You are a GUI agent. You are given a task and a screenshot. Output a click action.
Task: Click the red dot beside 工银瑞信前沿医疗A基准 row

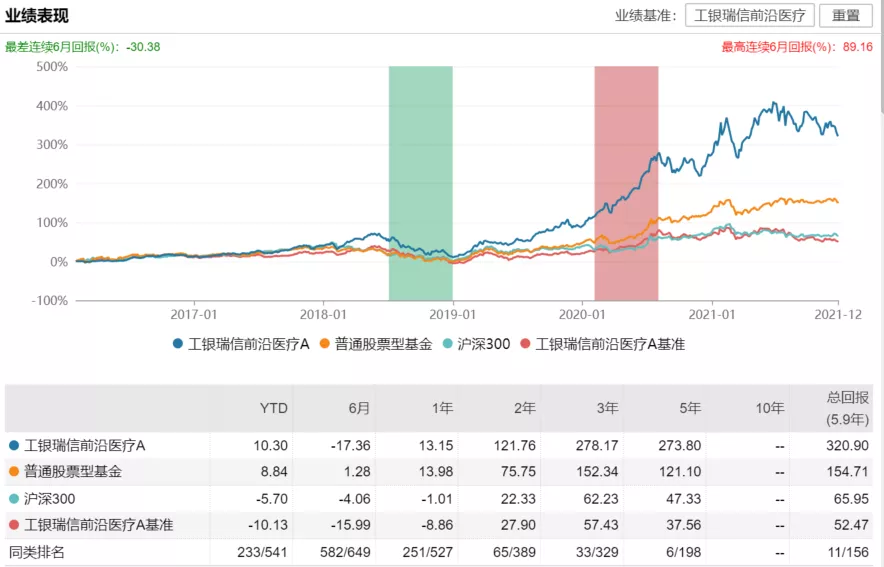pyautogui.click(x=14, y=525)
